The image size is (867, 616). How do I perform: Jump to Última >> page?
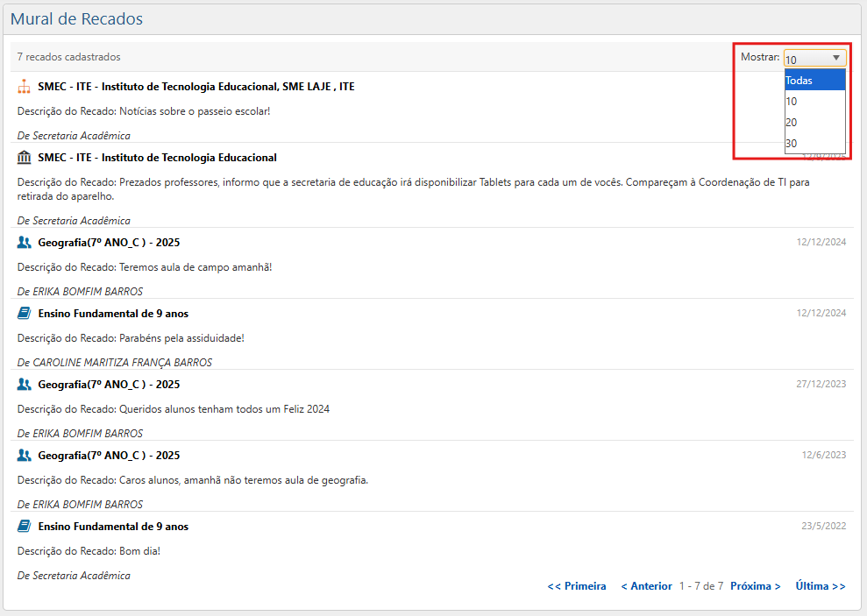(x=821, y=586)
